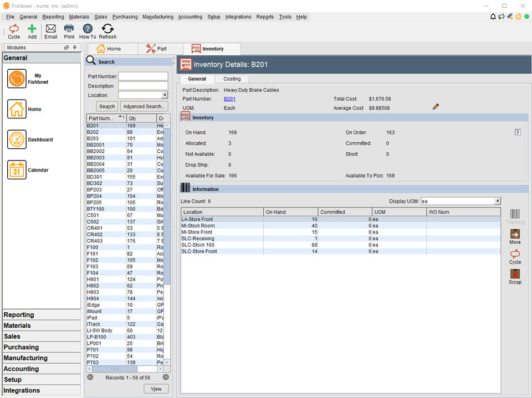Open the B201 part number link
Screen dimensions: 532x398
(x=229, y=99)
